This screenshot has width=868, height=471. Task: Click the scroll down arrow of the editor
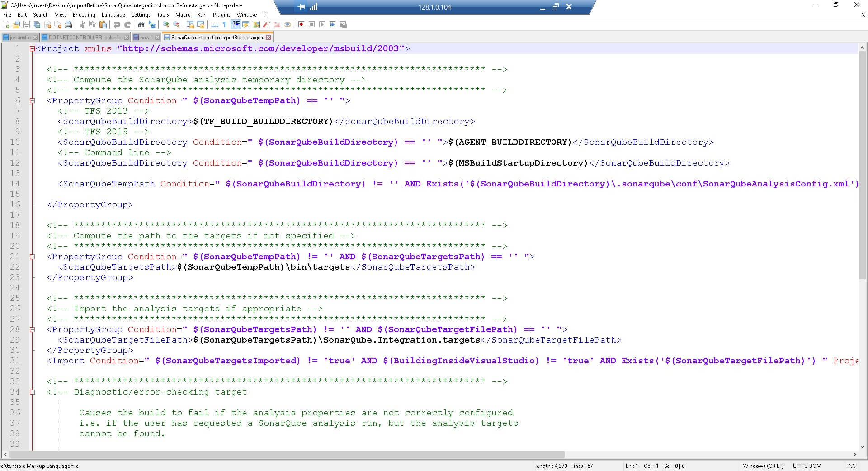click(862, 447)
